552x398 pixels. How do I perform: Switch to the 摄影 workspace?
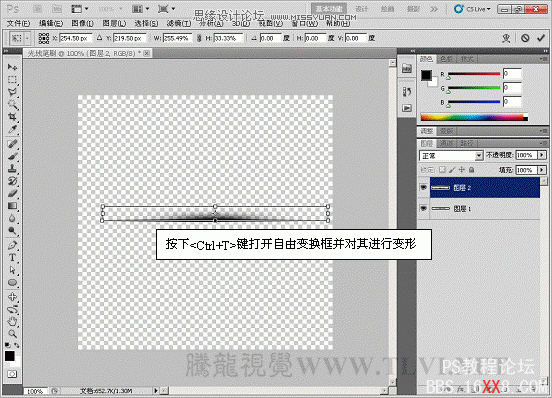[x=413, y=9]
